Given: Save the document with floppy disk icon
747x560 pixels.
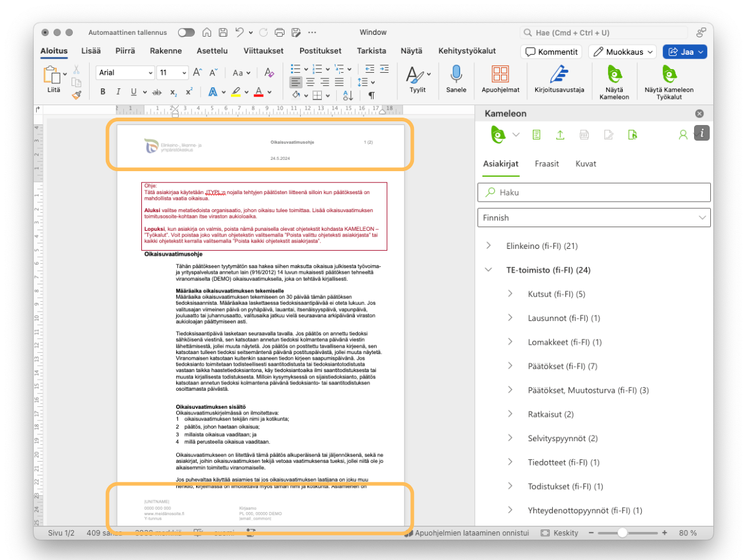Looking at the screenshot, I should [222, 32].
